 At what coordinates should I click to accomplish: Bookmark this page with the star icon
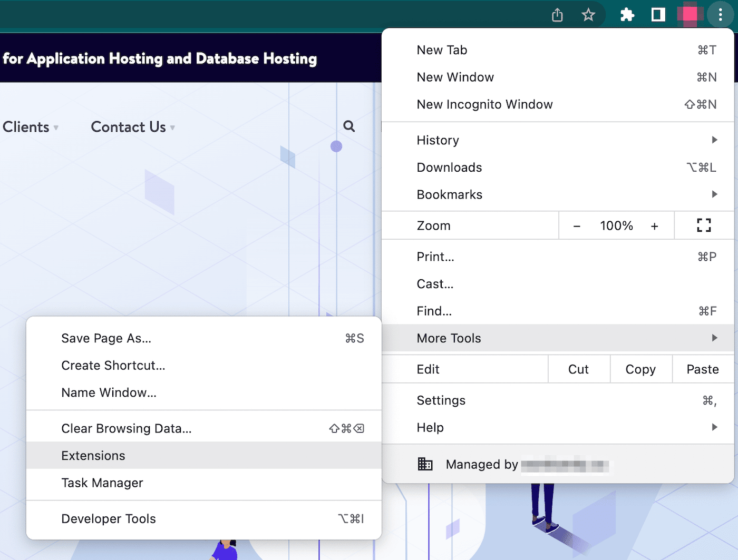pyautogui.click(x=588, y=15)
